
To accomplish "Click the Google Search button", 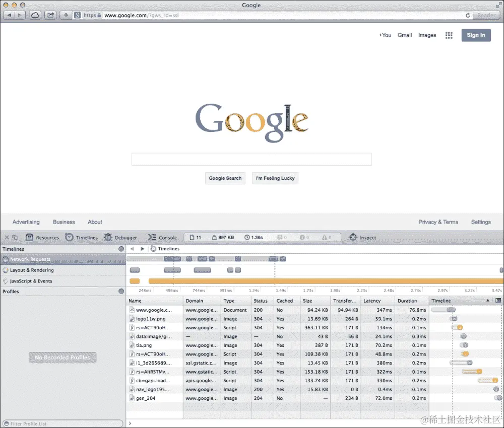I will [x=225, y=178].
